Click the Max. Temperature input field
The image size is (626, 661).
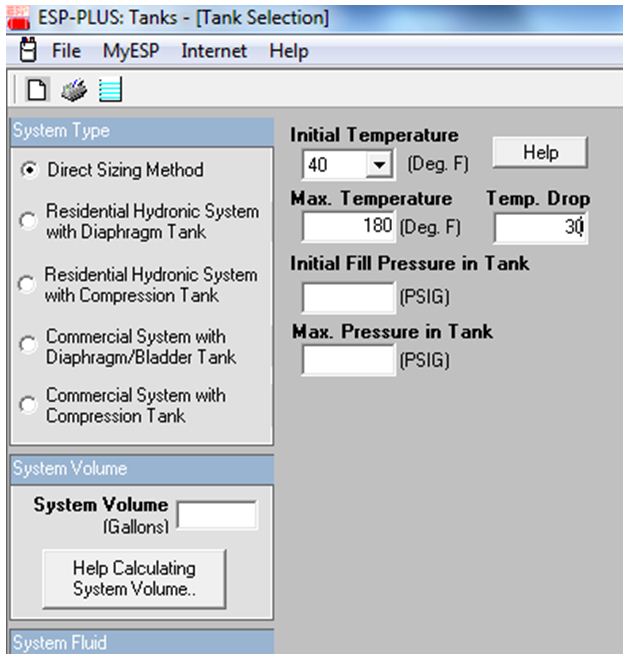pos(349,226)
